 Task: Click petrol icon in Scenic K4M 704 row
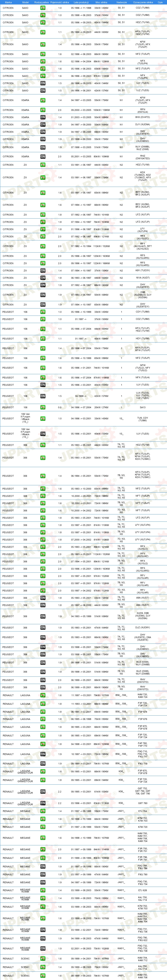click(x=43, y=959)
